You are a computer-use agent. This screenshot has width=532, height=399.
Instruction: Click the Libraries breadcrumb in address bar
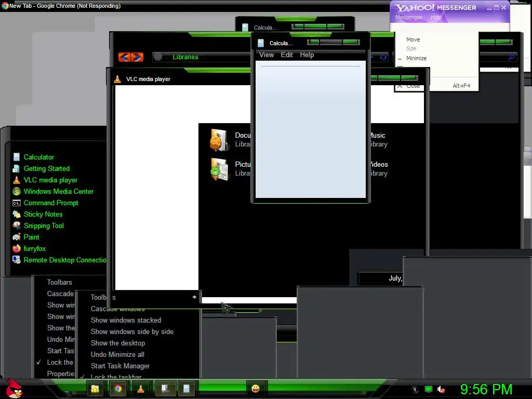185,57
